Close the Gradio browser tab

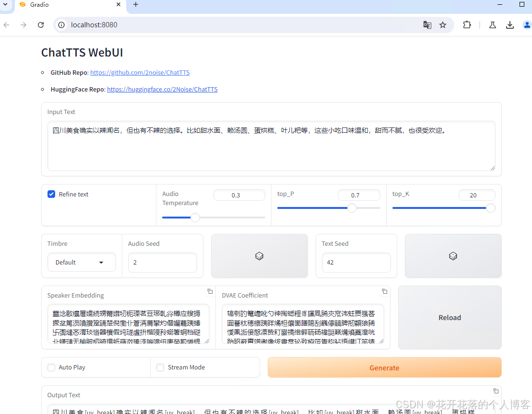point(118,4)
